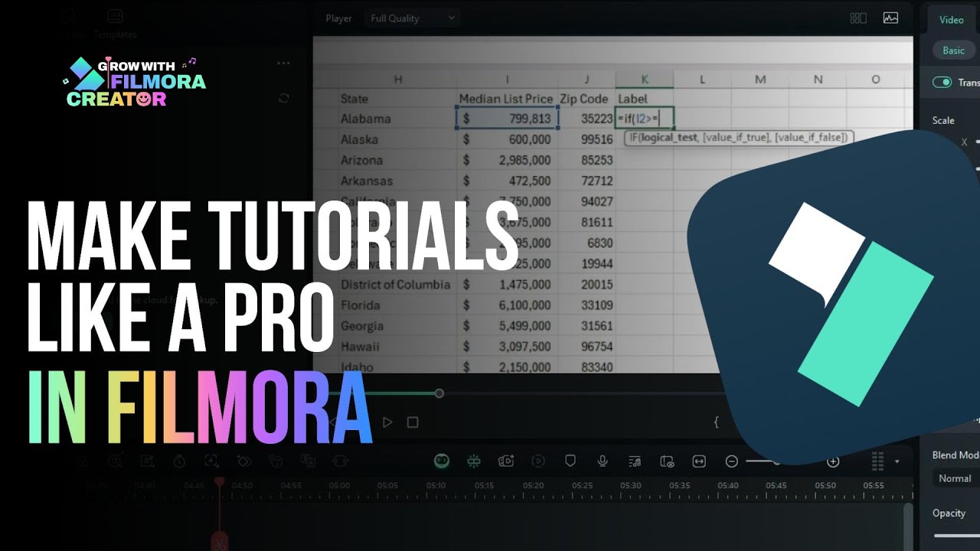Screen dimensions: 980x551
Task: Click the formula cell =if(I2>=
Action: point(645,119)
